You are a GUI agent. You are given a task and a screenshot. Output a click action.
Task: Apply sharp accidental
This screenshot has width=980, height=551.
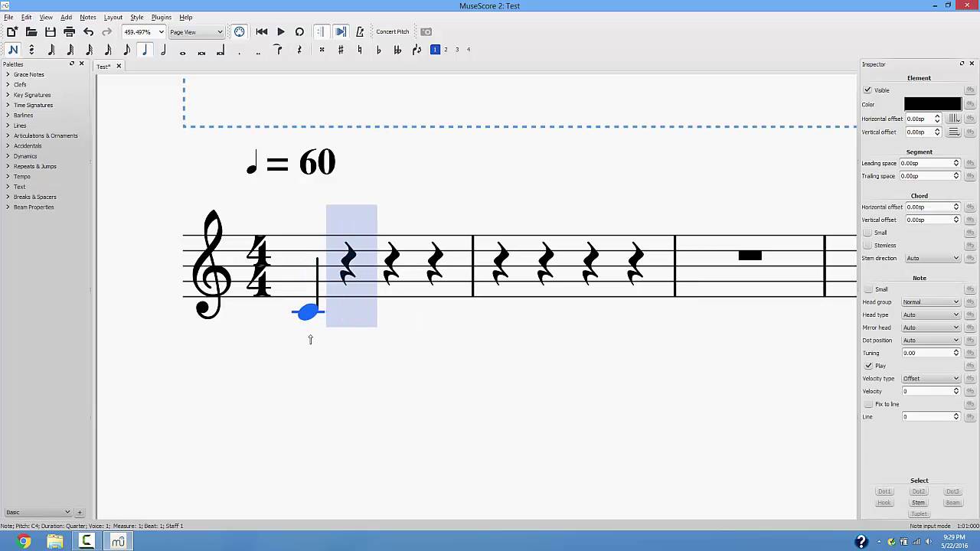point(341,50)
